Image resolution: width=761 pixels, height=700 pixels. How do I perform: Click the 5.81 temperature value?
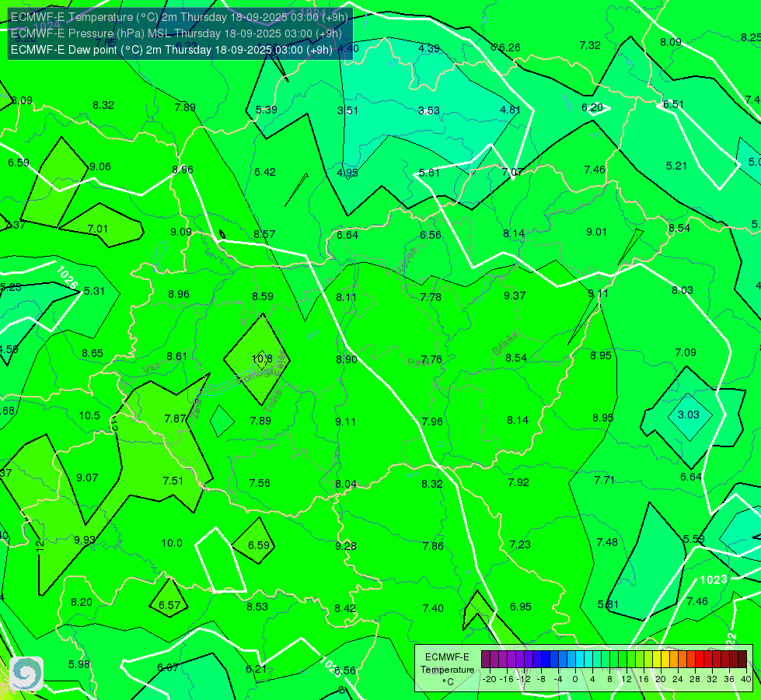(x=608, y=604)
